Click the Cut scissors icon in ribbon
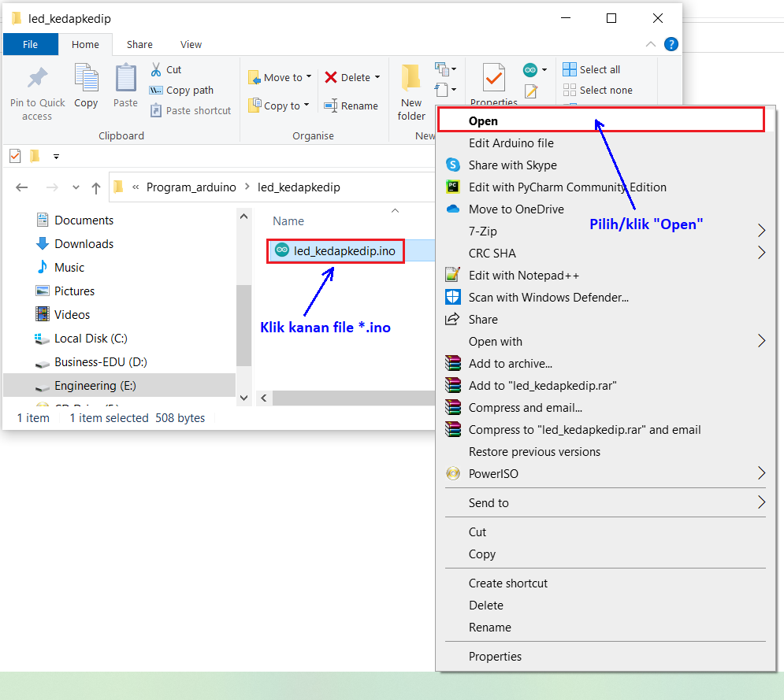This screenshot has width=784, height=700. pyautogui.click(x=156, y=69)
